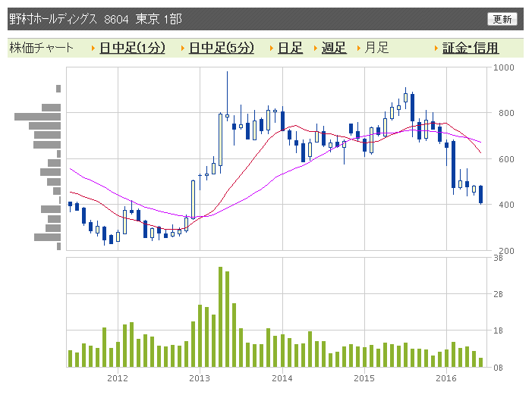This screenshot has width=532, height=401.
Task: Click the 2015 x-axis year label
Action: (x=364, y=378)
